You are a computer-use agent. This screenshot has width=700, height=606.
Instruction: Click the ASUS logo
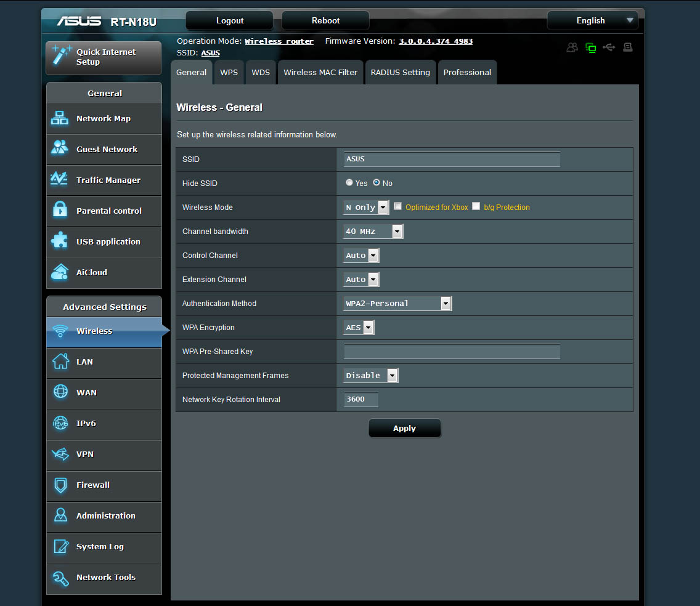(79, 21)
